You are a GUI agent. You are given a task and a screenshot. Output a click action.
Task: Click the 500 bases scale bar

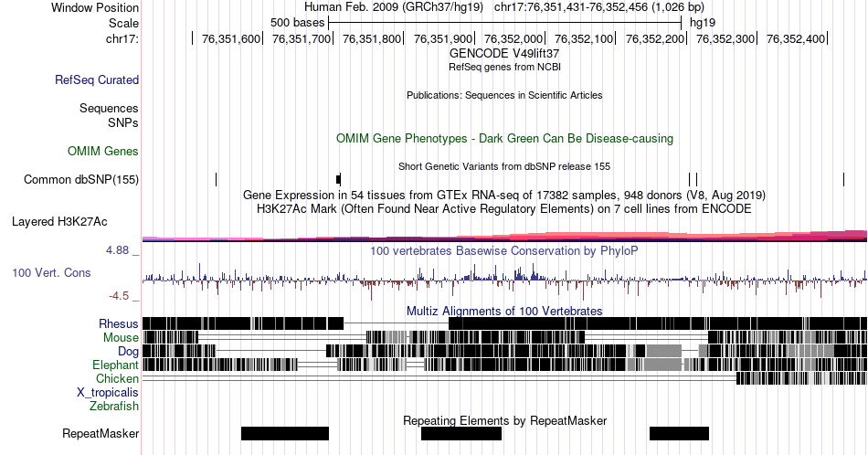(x=504, y=23)
